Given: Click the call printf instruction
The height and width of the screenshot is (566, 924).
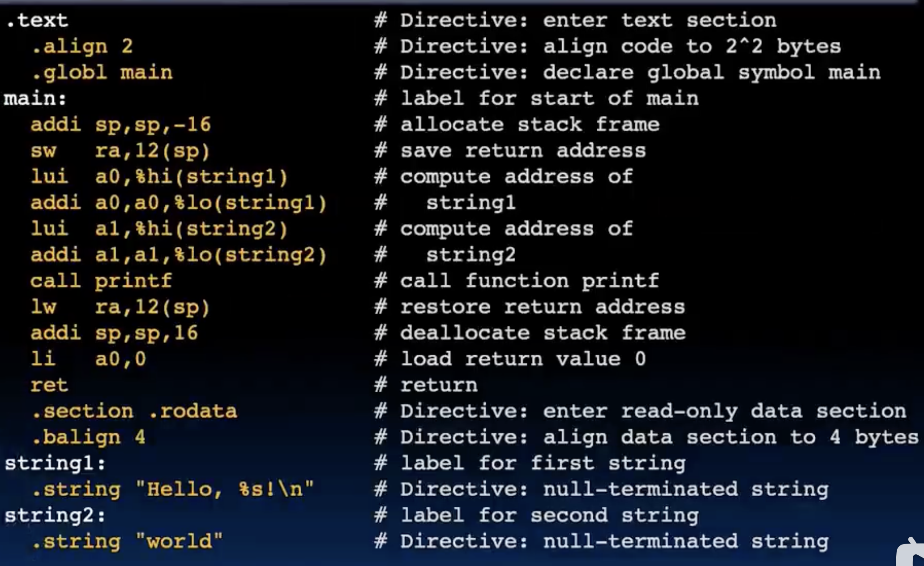Looking at the screenshot, I should (x=101, y=281).
